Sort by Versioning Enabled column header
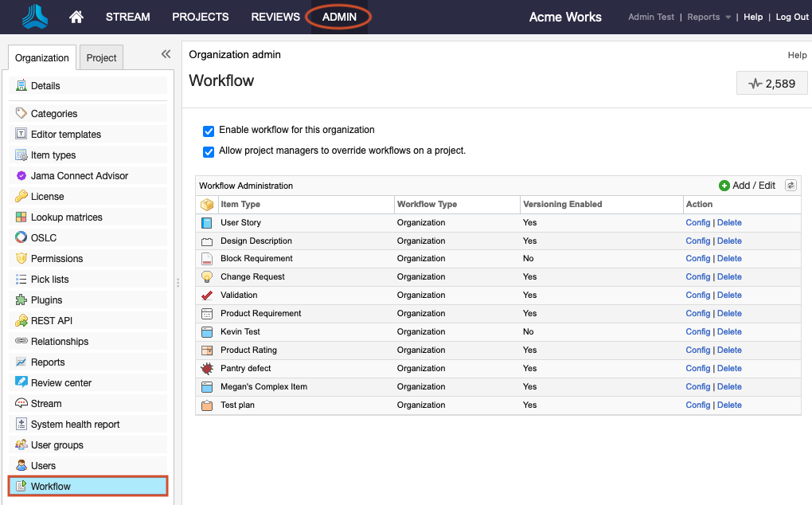812x505 pixels. (x=562, y=205)
